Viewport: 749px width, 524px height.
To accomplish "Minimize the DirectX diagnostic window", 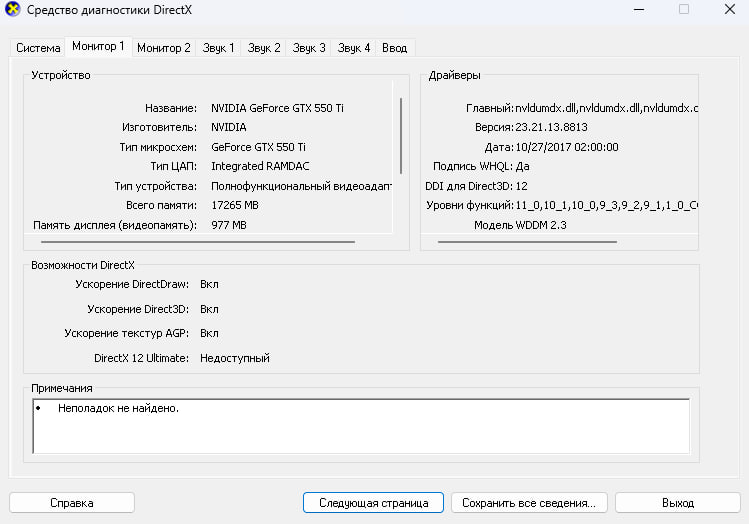I will 639,10.
